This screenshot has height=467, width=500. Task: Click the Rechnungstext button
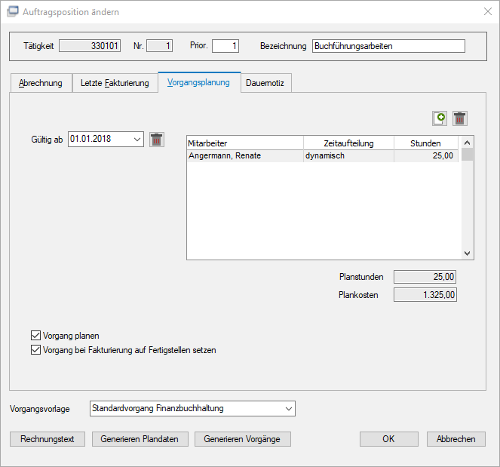(x=47, y=439)
